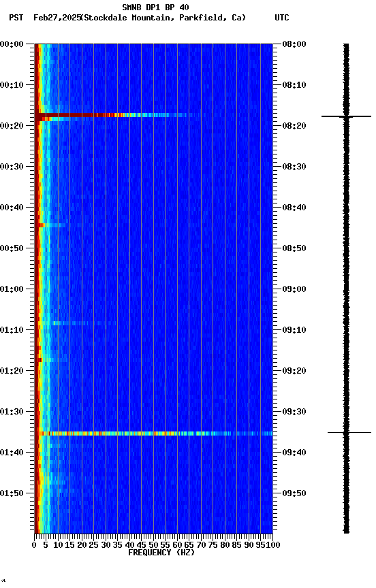The image size is (376, 588).
Task: Click the '09:50' UTC time label
Action: tap(294, 494)
